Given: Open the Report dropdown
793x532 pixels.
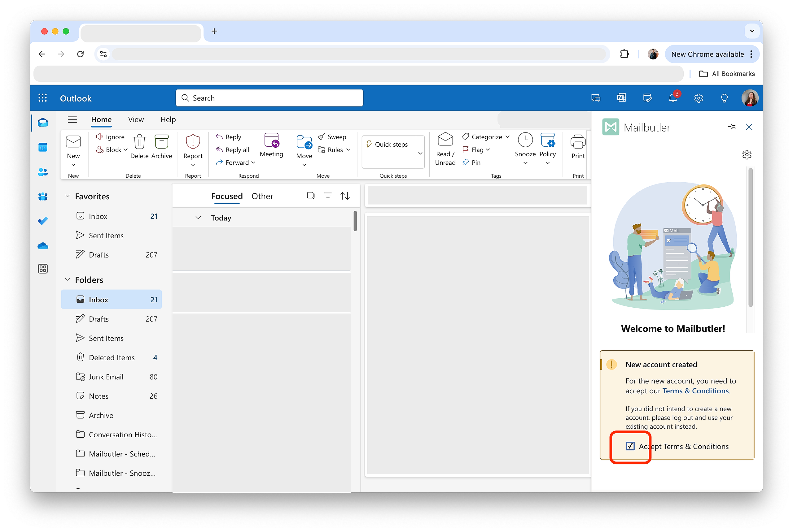Looking at the screenshot, I should [x=193, y=165].
